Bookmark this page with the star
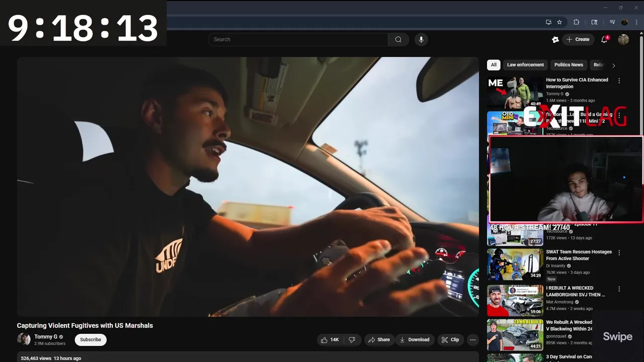Image resolution: width=644 pixels, height=362 pixels. tap(559, 22)
